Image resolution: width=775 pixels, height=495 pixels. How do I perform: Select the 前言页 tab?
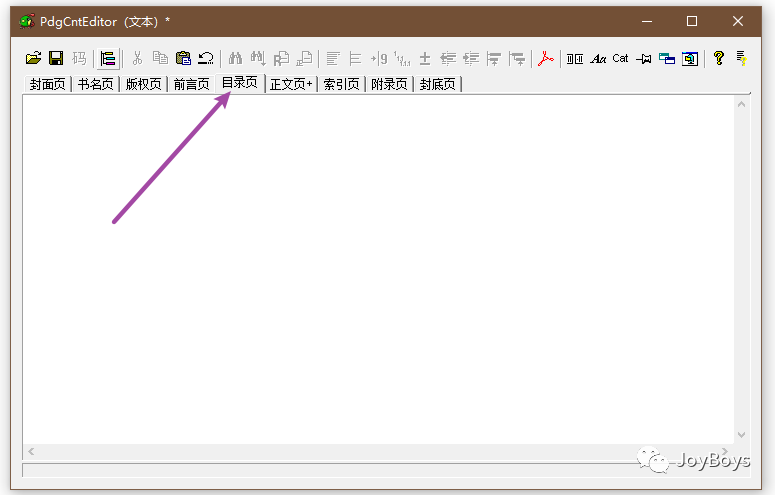191,84
